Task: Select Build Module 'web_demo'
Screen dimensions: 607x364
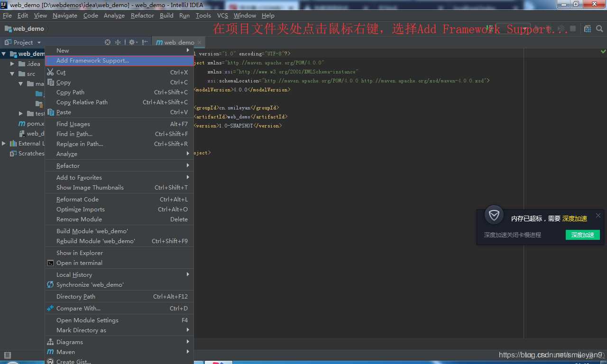Action: pyautogui.click(x=119, y=231)
